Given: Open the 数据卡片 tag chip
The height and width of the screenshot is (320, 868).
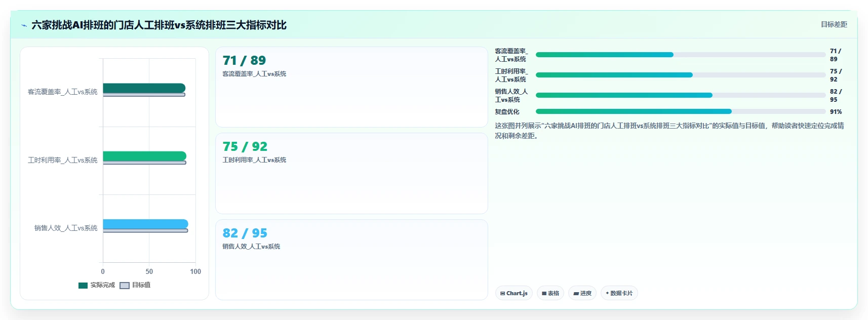Looking at the screenshot, I should click(619, 293).
